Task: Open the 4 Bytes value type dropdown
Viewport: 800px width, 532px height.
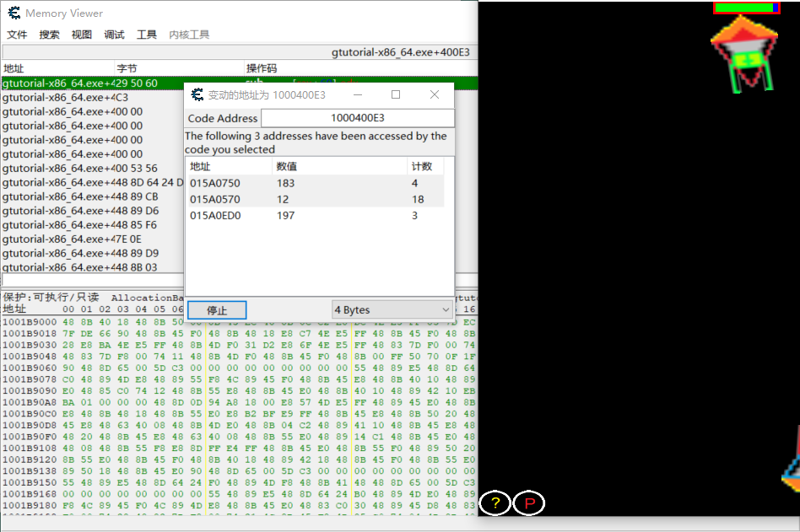Action: 392,310
